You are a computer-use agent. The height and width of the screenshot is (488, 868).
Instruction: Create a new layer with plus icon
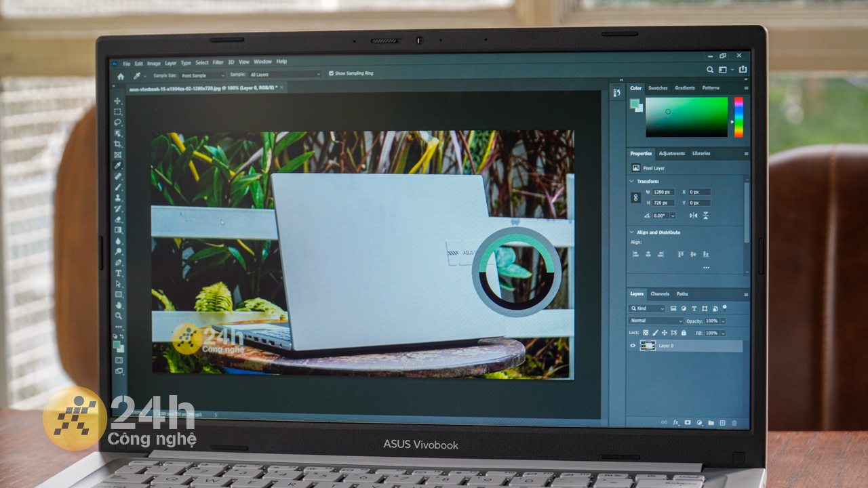[722, 423]
